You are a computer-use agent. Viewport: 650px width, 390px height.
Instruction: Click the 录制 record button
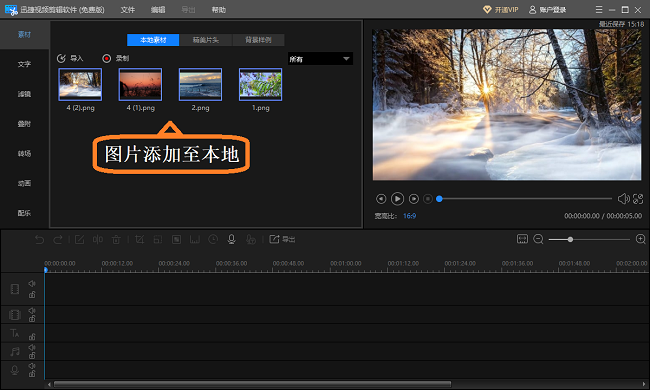116,58
